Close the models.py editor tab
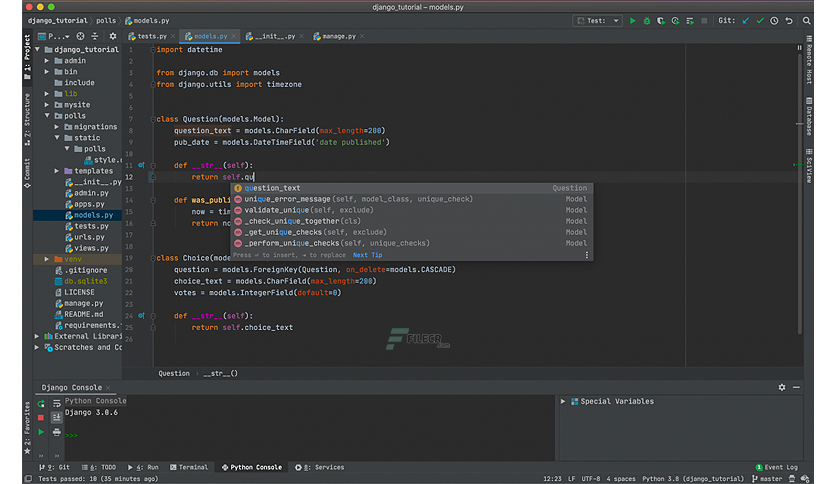The height and width of the screenshot is (484, 836). (x=234, y=36)
